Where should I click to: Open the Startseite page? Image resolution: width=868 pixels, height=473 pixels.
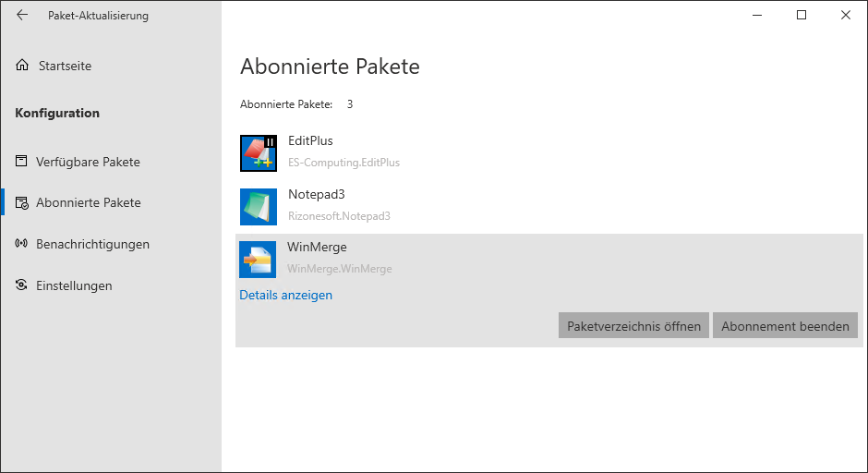coord(65,66)
